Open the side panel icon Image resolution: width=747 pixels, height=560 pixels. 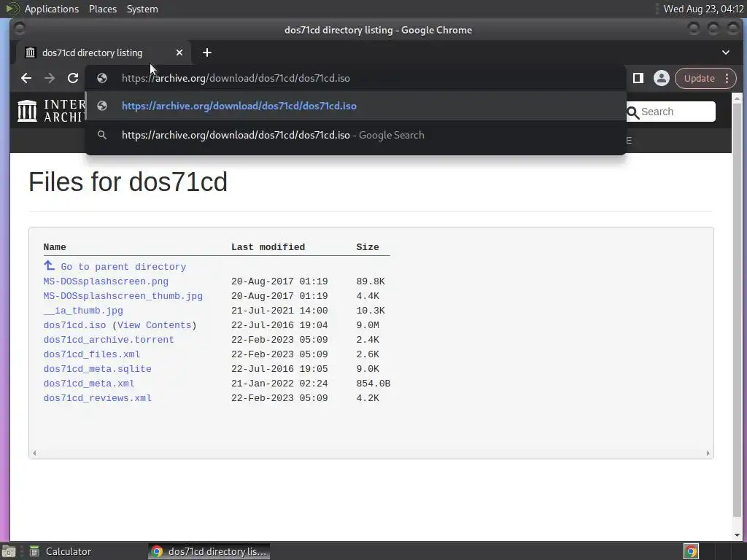638,78
